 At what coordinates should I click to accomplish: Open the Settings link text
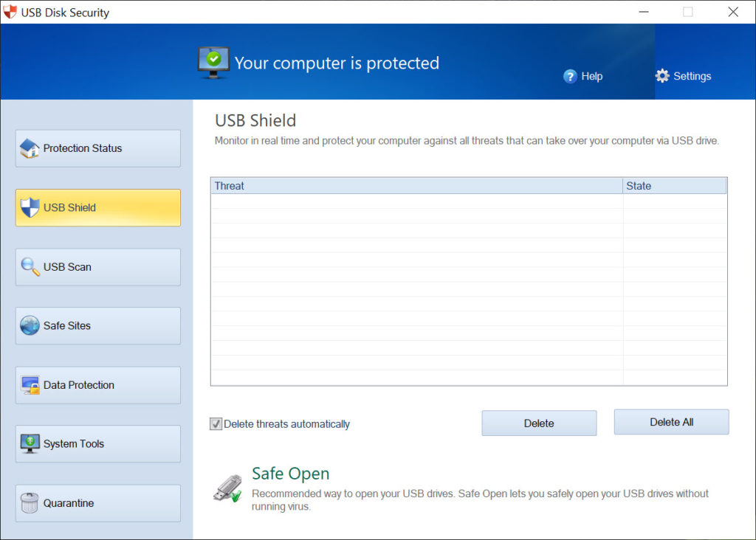[692, 76]
